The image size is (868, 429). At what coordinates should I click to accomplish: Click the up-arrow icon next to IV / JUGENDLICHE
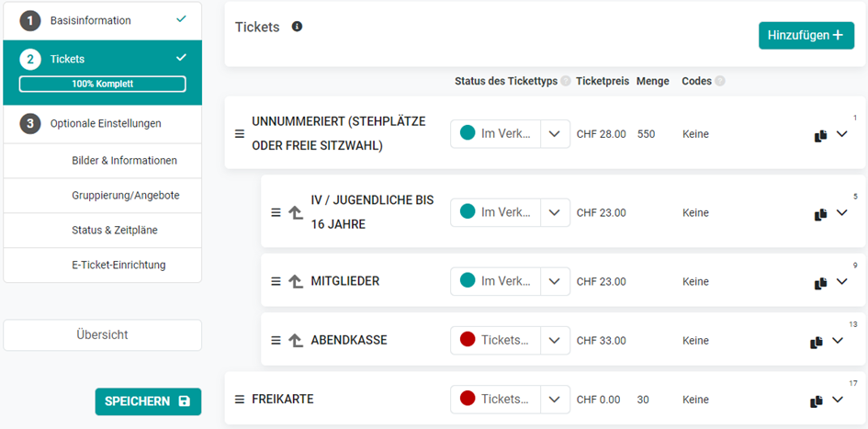point(296,212)
